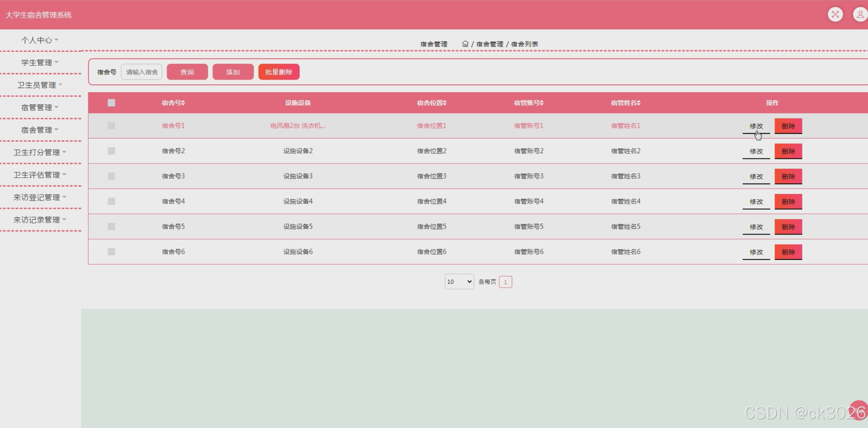Screen dimensions: 868x428
Task: Expand the 个人中心 sidebar menu
Action: (40, 40)
